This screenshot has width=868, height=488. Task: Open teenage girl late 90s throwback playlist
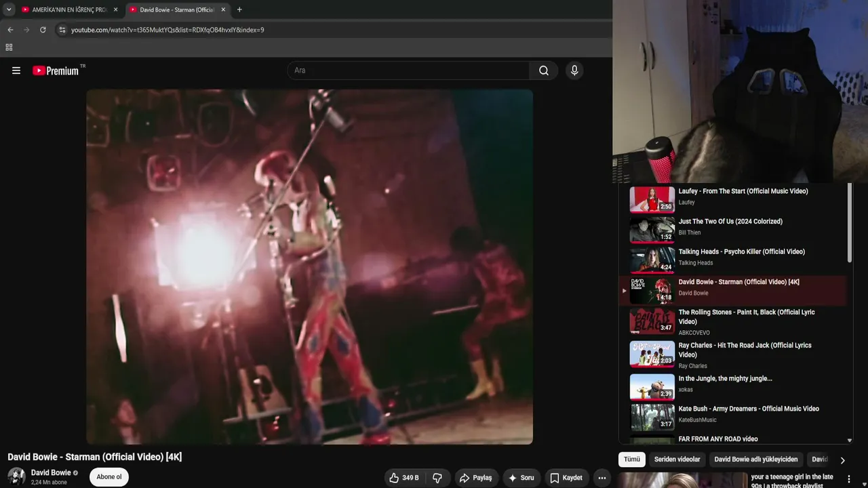792,481
